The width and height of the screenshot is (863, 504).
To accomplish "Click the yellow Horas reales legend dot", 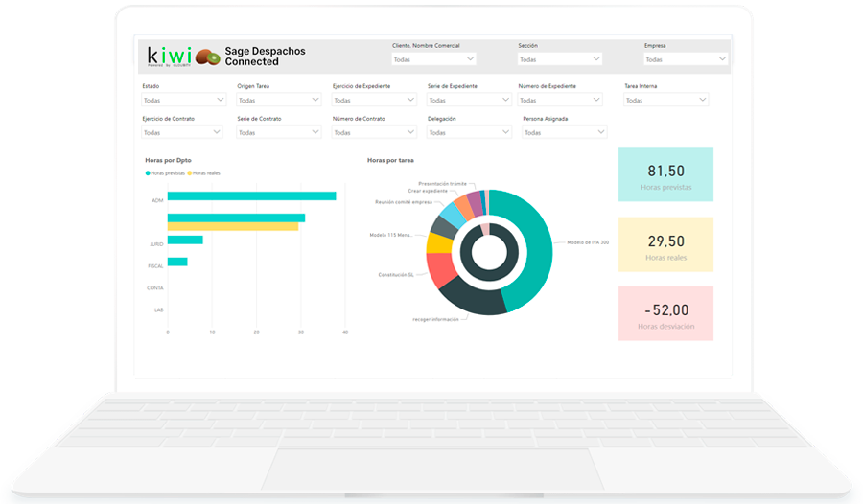I will click(x=190, y=173).
